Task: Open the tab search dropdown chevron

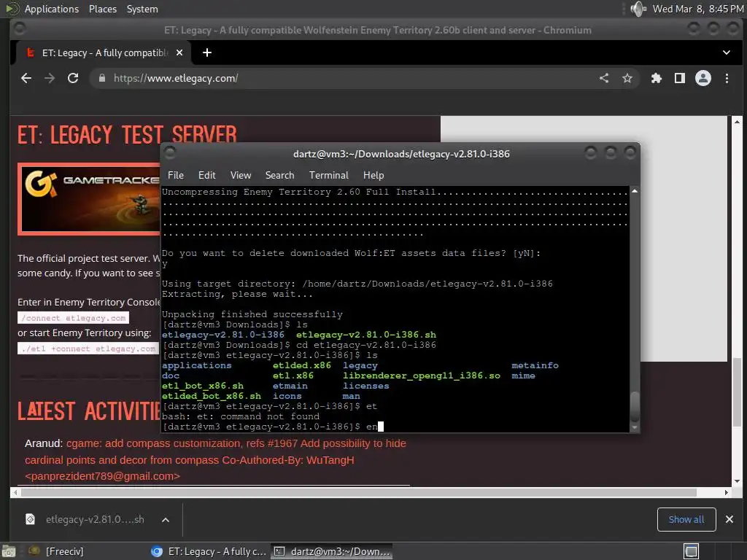Action: pyautogui.click(x=726, y=52)
